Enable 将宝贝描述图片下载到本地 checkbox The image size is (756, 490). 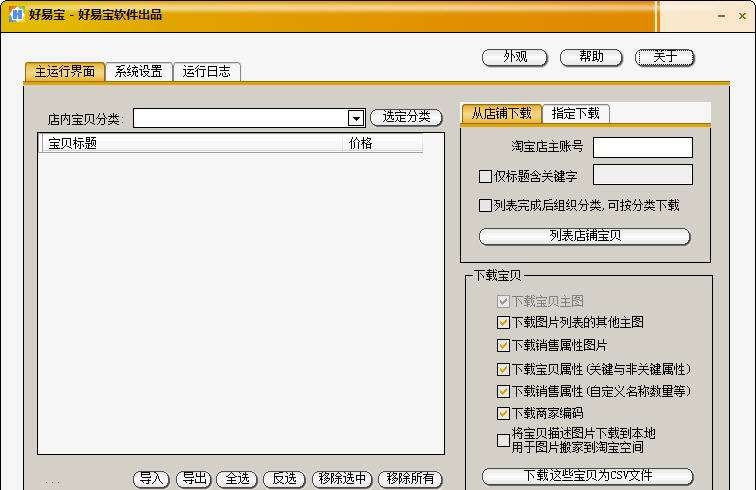pos(503,440)
